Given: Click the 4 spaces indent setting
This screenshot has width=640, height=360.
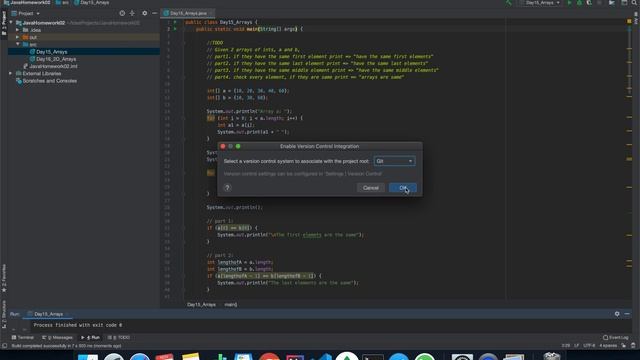Looking at the screenshot, I should [608, 346].
